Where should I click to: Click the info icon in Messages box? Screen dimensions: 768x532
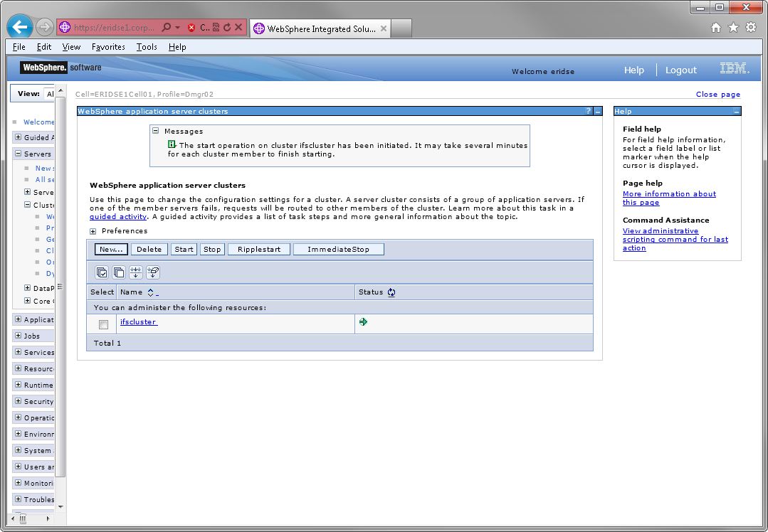click(172, 144)
